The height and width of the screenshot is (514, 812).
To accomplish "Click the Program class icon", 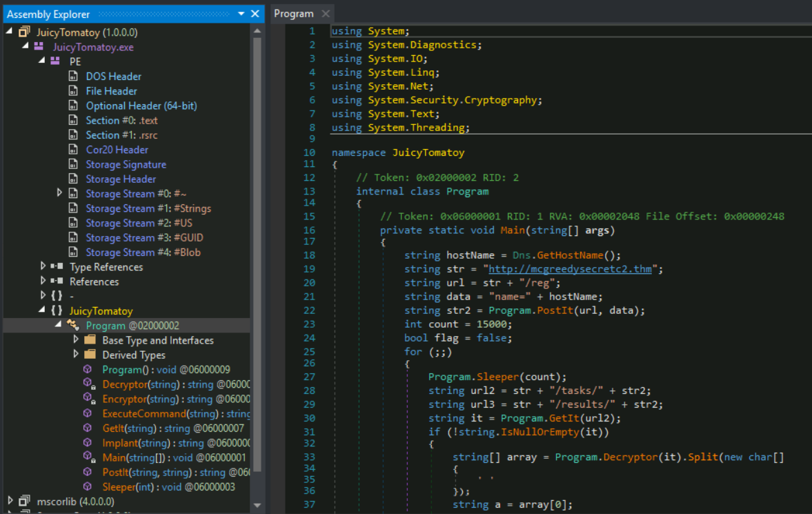I will tap(73, 325).
